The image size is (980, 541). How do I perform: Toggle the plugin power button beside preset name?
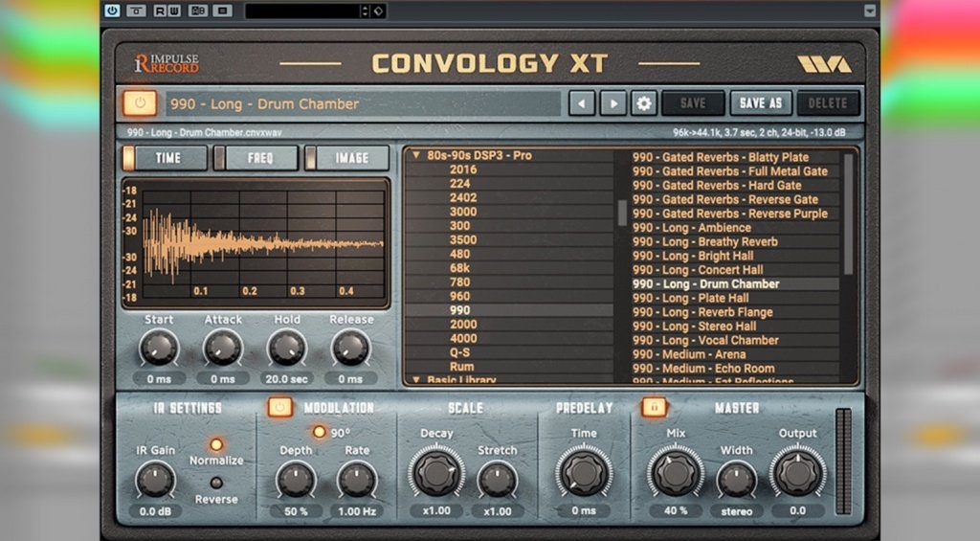140,103
